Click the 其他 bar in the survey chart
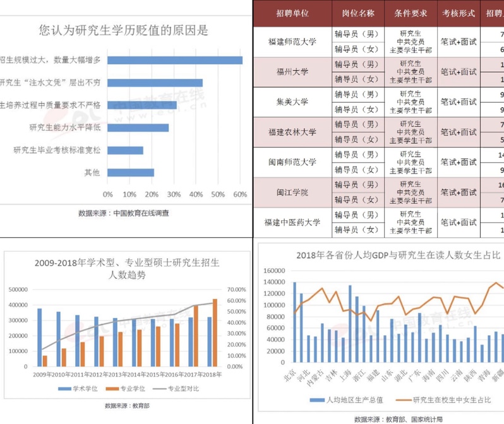This screenshot has height=424, width=504. click(131, 172)
